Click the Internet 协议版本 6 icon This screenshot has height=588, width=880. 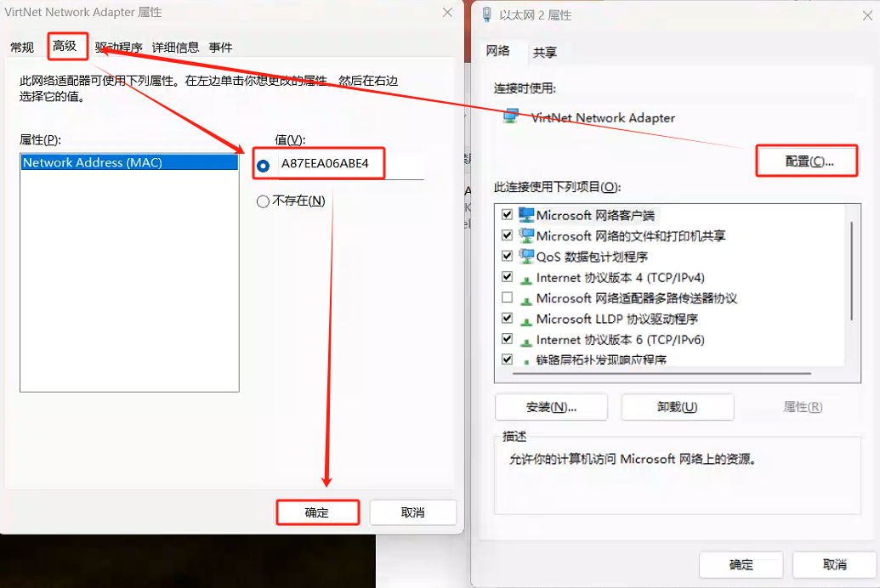526,340
